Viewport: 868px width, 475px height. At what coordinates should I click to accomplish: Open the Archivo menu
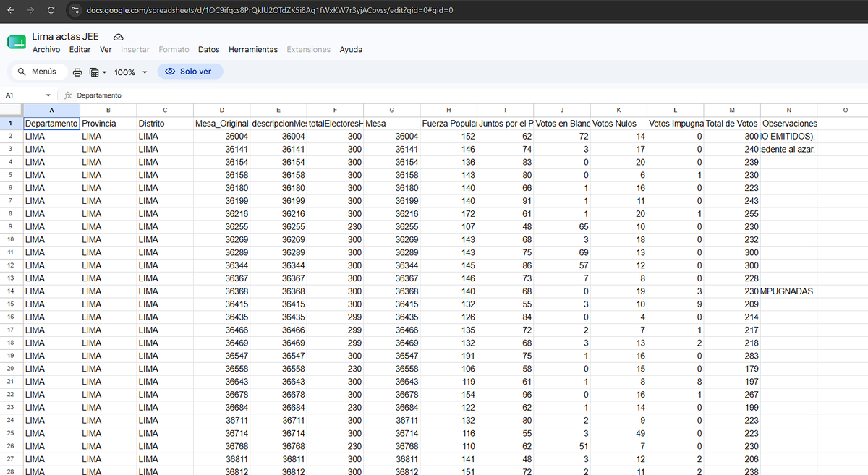tap(46, 50)
